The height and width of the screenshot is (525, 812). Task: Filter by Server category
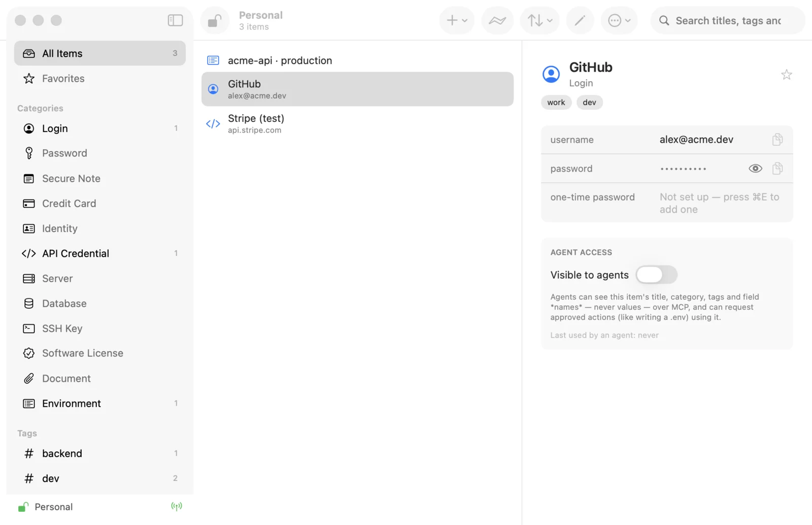[x=100, y=279]
